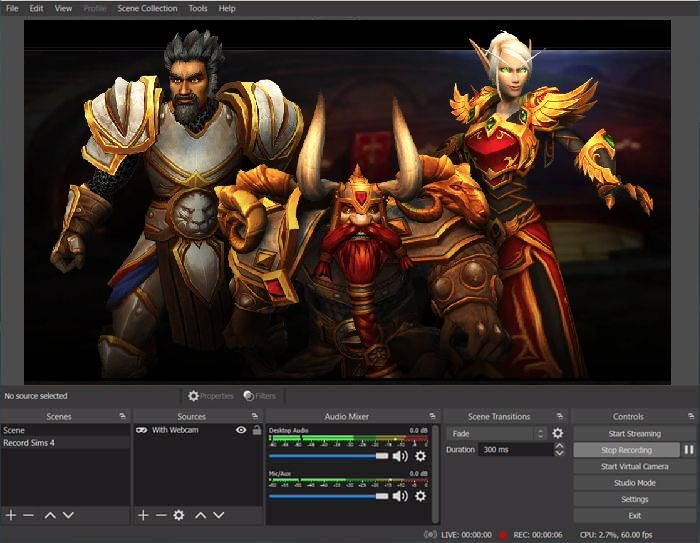
Task: Open the source Filters button
Action: [259, 396]
